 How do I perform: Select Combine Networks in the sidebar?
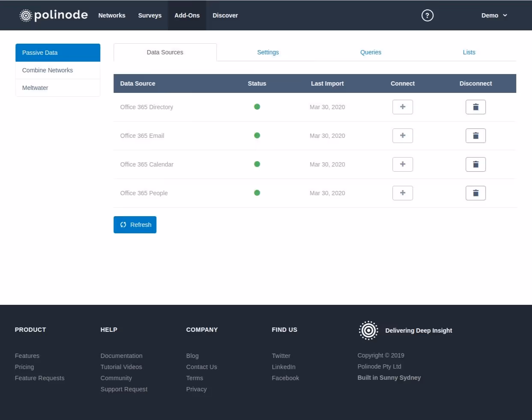pyautogui.click(x=58, y=70)
